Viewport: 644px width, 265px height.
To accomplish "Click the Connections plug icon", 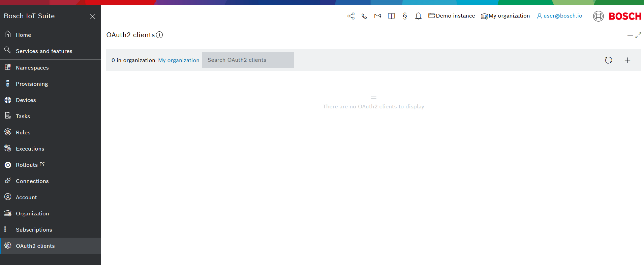I will 8,181.
